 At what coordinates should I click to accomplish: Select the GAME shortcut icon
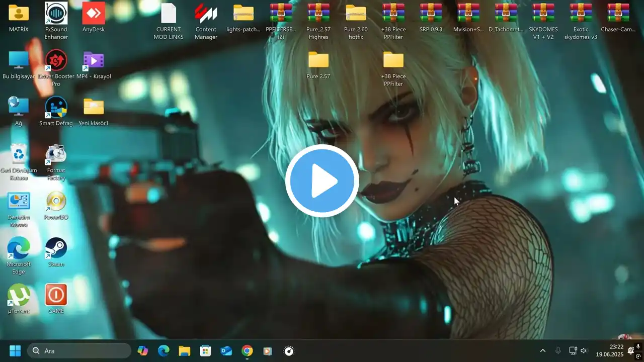[x=56, y=295]
